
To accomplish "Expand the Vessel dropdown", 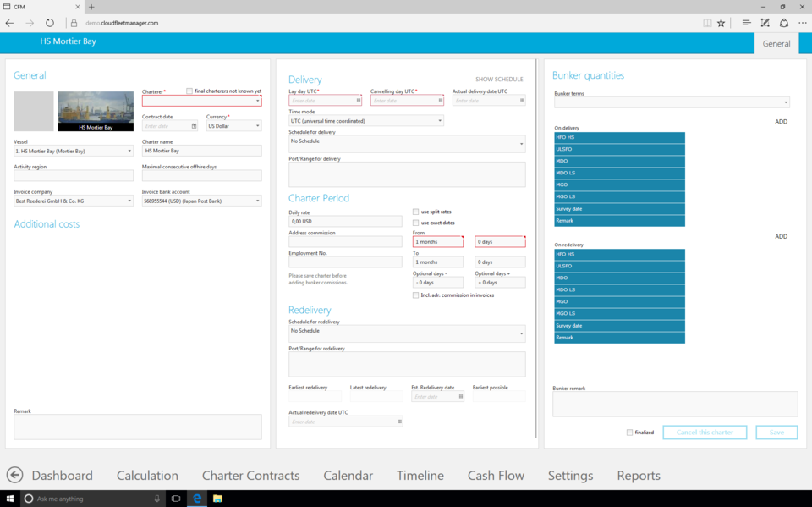I will pos(129,152).
